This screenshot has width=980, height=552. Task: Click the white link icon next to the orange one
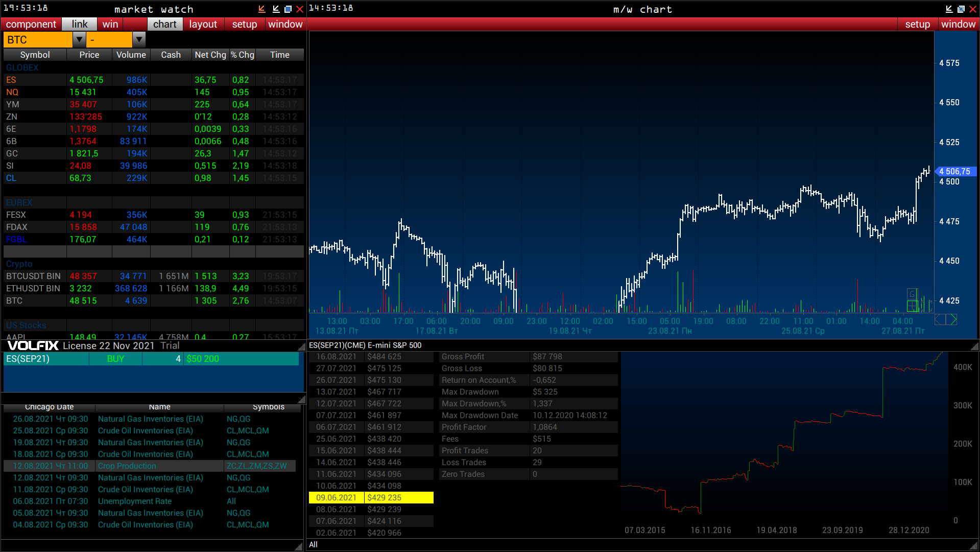[x=276, y=9]
